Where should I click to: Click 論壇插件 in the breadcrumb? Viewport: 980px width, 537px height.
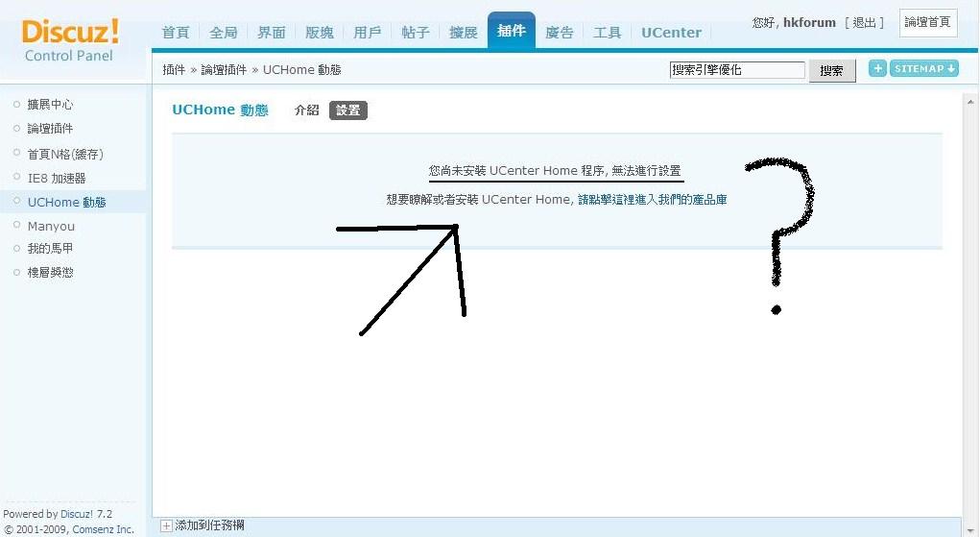(x=224, y=69)
